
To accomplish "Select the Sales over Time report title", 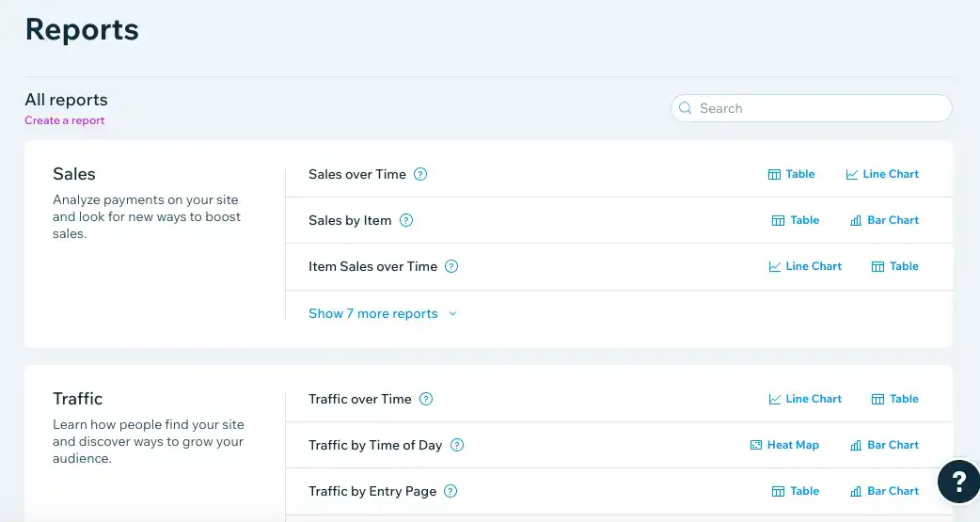I will [356, 174].
